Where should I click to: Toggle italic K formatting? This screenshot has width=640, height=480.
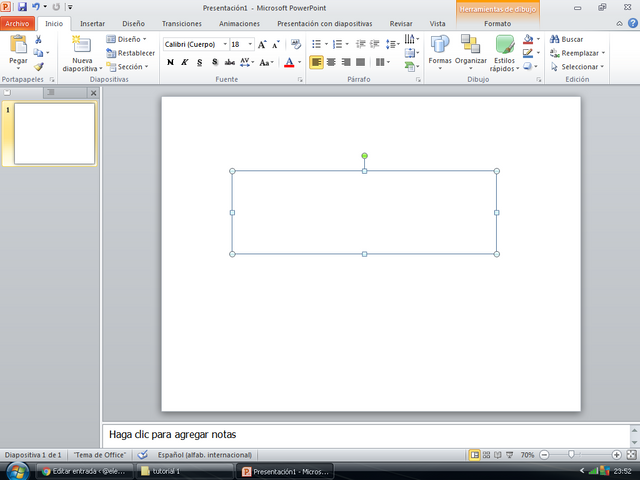[x=185, y=62]
